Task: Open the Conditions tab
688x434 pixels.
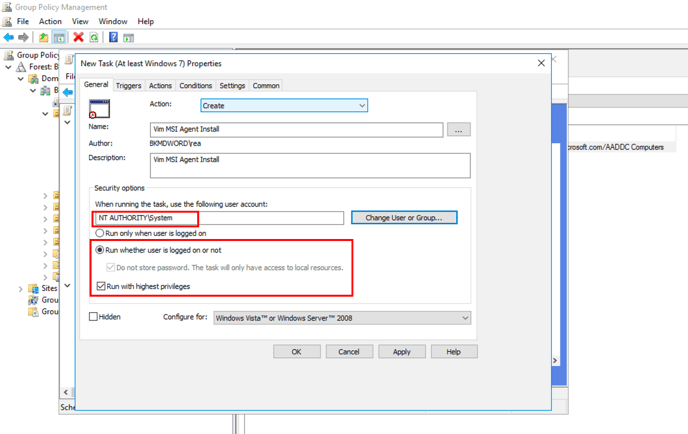Action: [x=195, y=86]
